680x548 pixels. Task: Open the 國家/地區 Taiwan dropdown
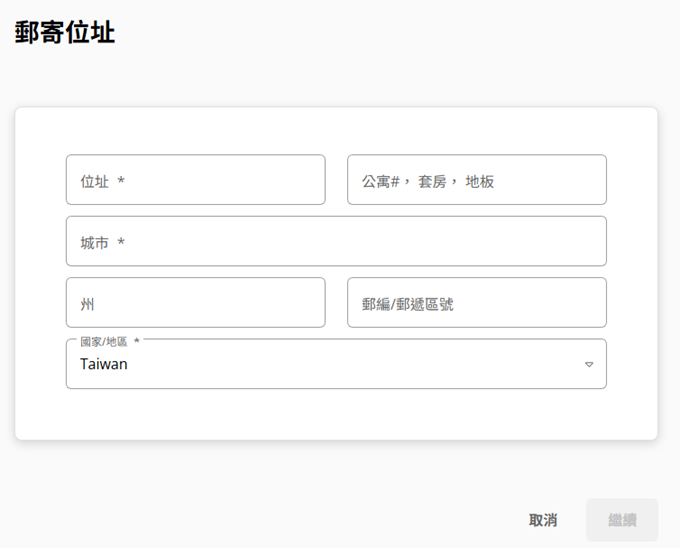[336, 364]
